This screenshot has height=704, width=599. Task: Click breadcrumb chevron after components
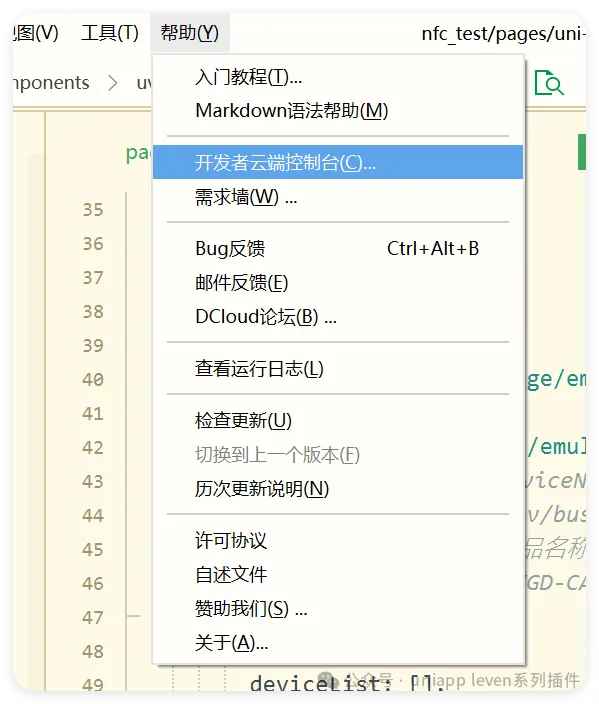coord(113,83)
